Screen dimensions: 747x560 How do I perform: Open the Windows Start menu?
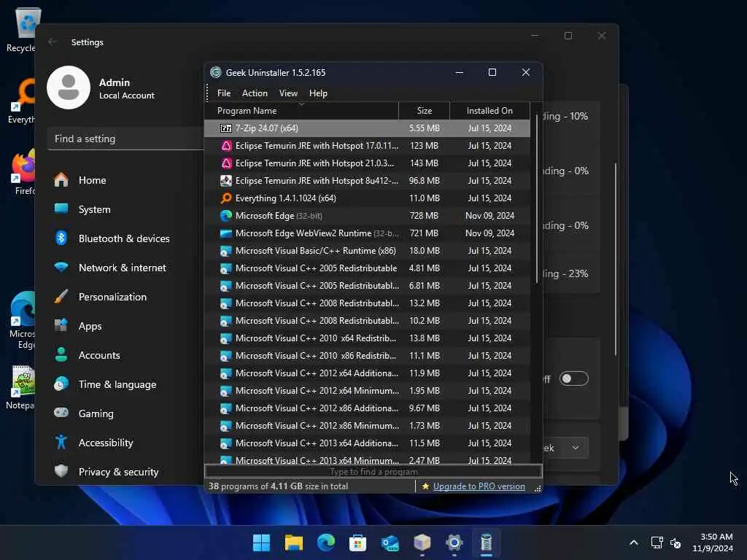click(261, 542)
